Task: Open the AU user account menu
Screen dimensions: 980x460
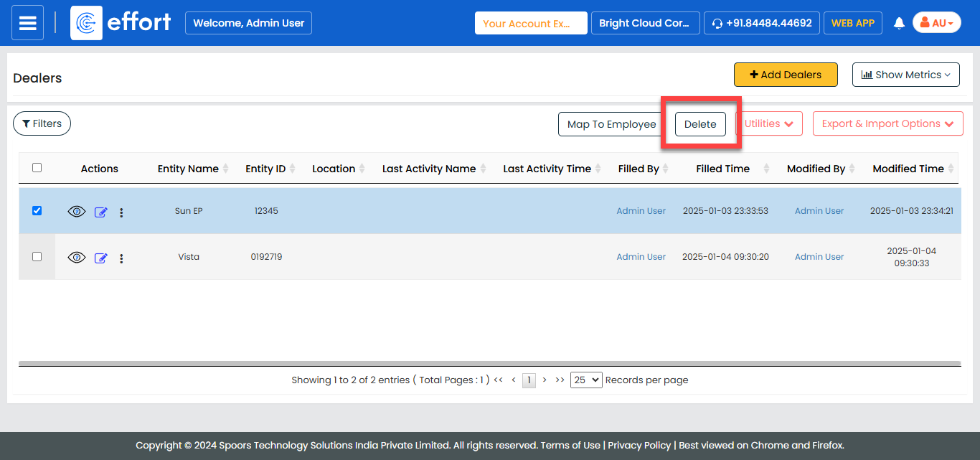Action: [936, 23]
